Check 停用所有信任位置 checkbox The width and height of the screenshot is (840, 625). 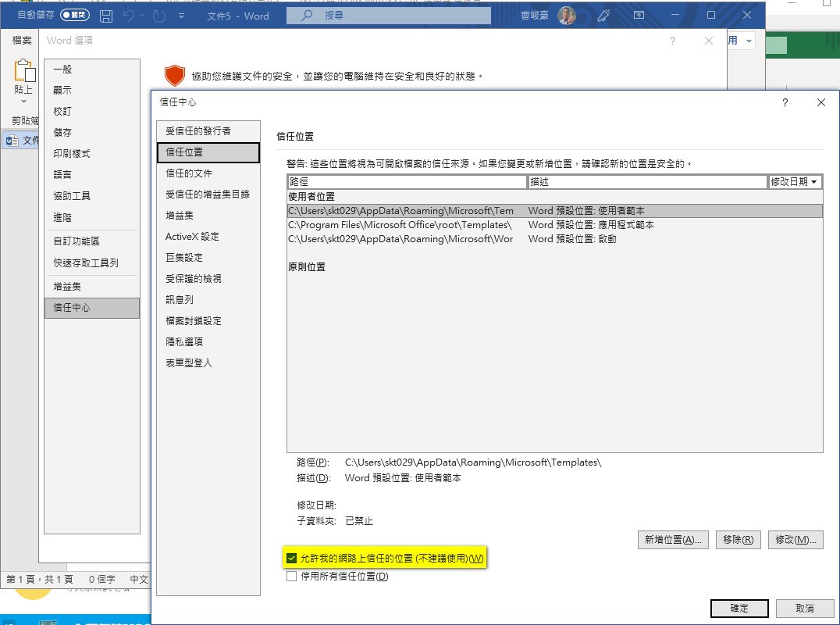291,577
